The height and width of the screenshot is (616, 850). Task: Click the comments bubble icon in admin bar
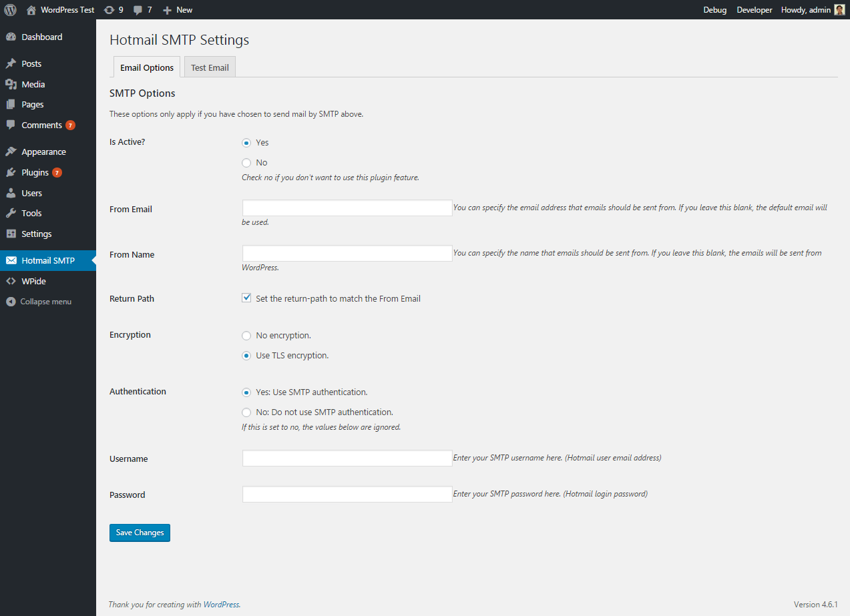click(138, 10)
